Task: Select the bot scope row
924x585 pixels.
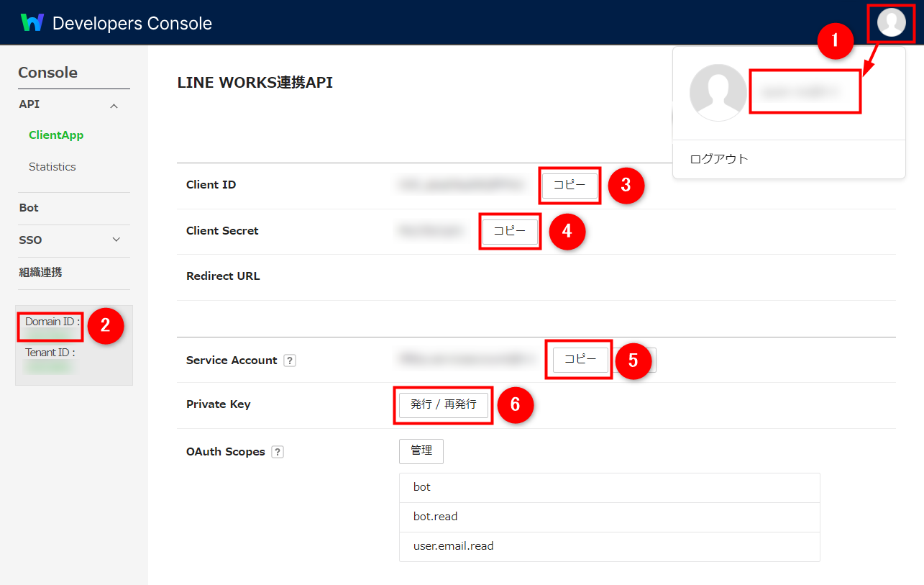Action: [610, 487]
